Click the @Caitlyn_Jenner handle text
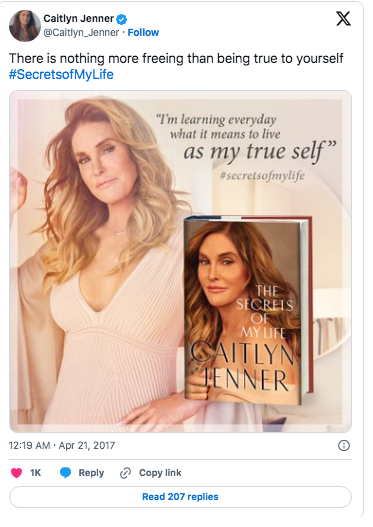 81,33
